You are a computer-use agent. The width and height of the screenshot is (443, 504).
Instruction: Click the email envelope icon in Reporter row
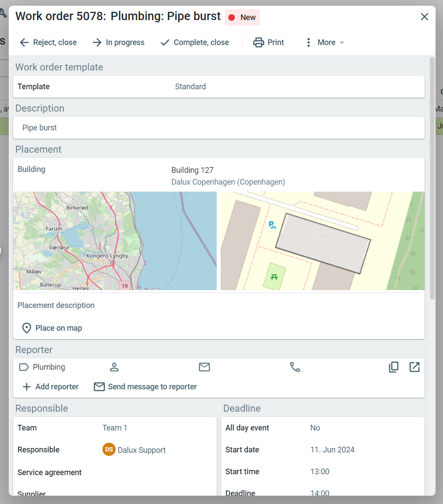(x=204, y=367)
